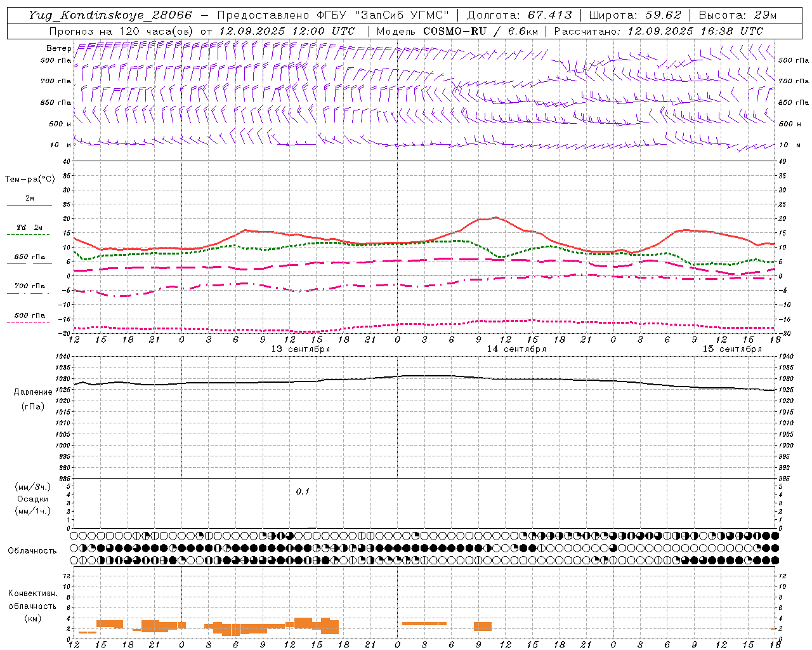
Task: Click the Рассчитано: 12.09.2025 16:38 UTC text
Action: click(x=658, y=31)
